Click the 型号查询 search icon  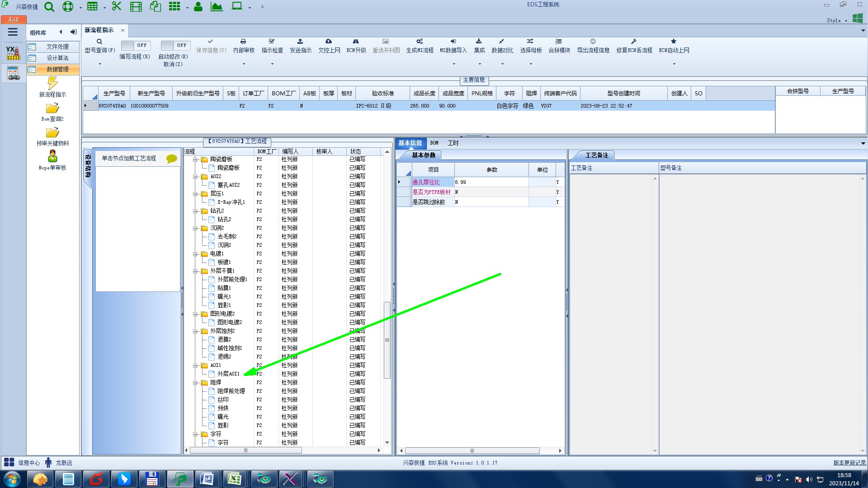tap(99, 42)
